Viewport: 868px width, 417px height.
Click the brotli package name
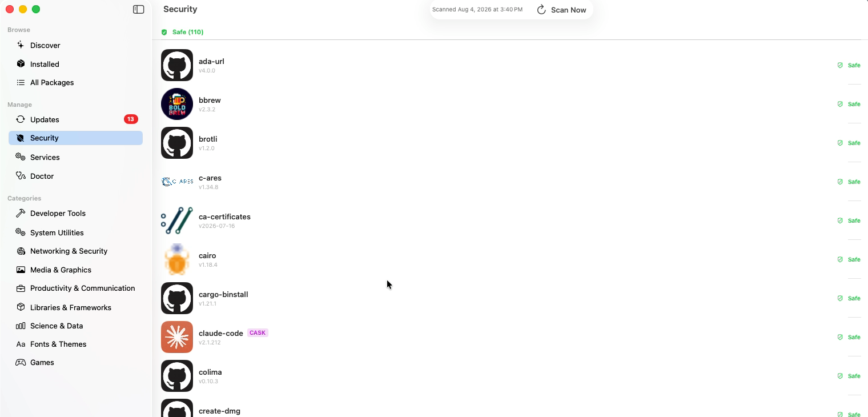coord(208,139)
